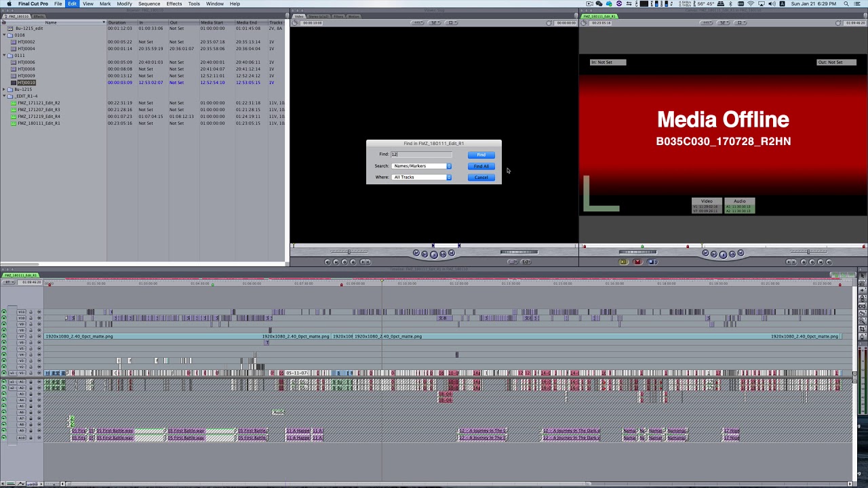Click Play In to Out in Canvas
The width and height of the screenshot is (868, 488).
pos(714,254)
